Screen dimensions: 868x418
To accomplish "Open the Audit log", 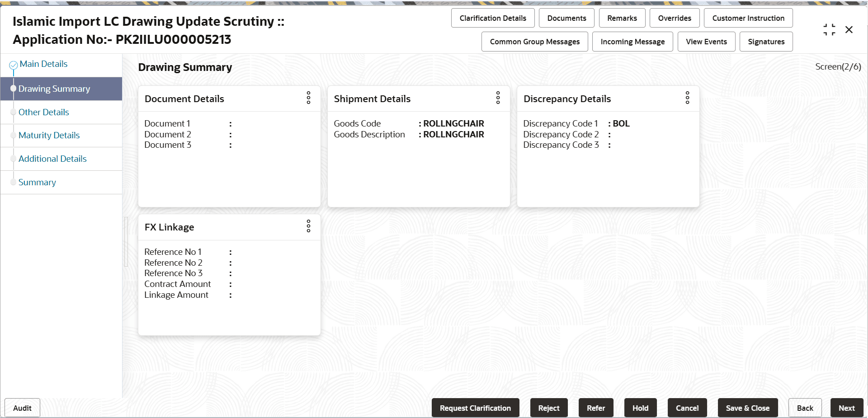I will click(22, 408).
